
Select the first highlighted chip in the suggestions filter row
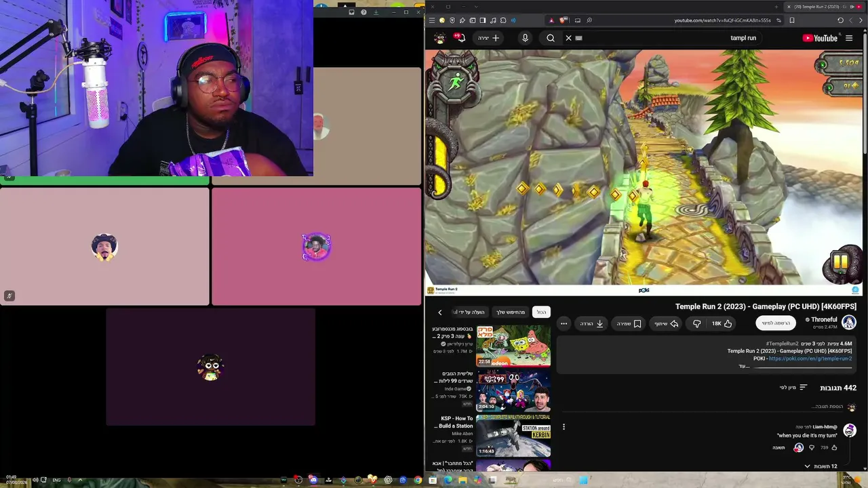click(541, 312)
